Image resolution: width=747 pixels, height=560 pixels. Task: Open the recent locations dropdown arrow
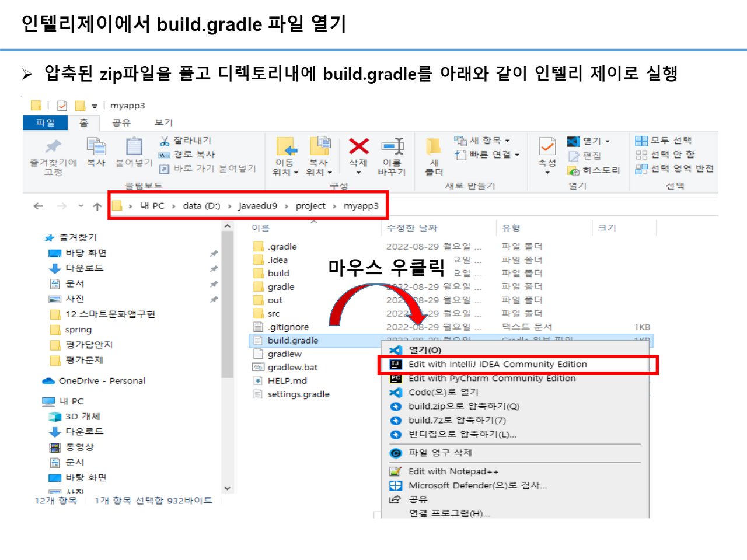pyautogui.click(x=81, y=206)
